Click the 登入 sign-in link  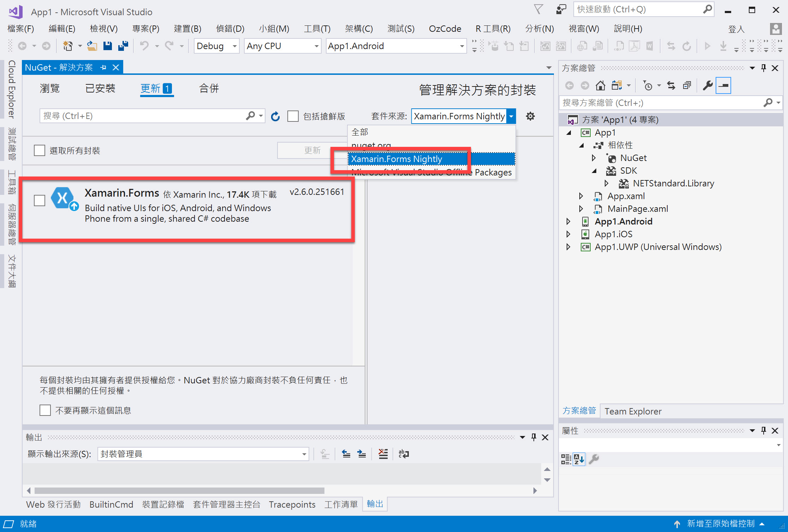[x=736, y=29]
